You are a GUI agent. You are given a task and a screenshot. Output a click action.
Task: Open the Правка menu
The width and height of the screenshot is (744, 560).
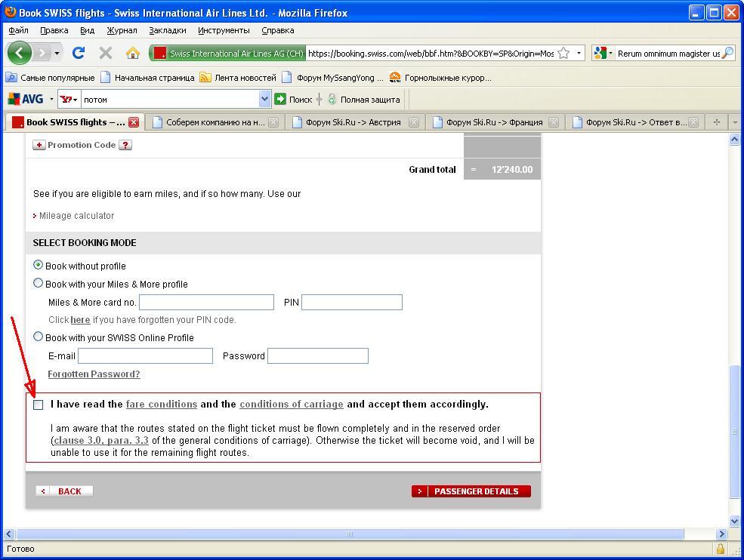(54, 30)
